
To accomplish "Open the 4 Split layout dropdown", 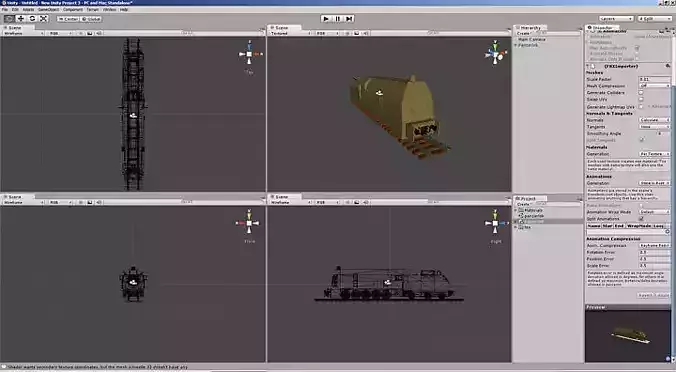I will [654, 19].
